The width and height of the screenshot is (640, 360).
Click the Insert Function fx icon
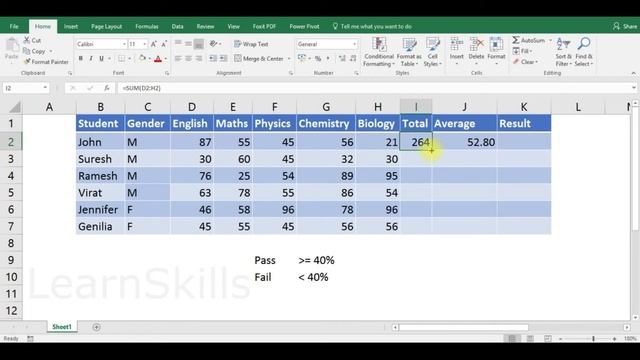tap(107, 88)
